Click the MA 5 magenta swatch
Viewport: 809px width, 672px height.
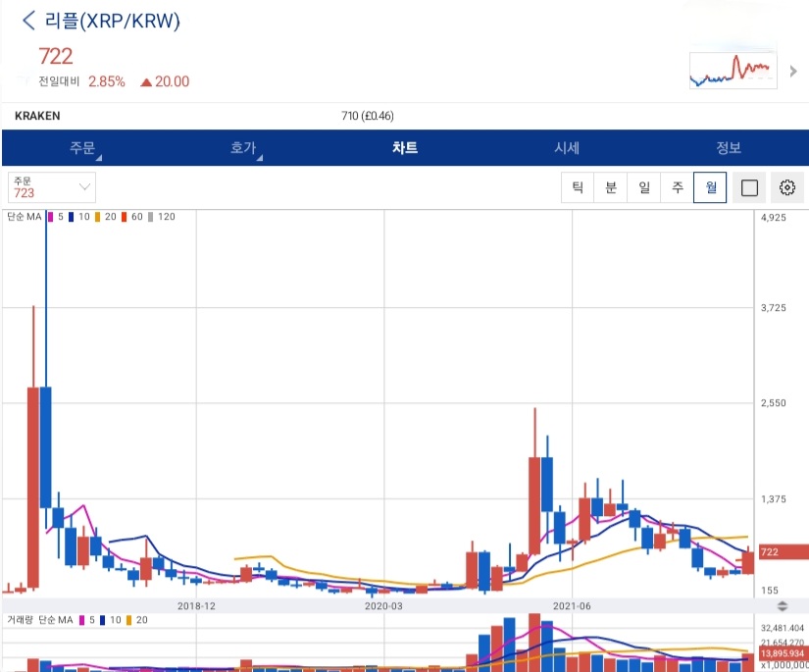pyautogui.click(x=51, y=217)
